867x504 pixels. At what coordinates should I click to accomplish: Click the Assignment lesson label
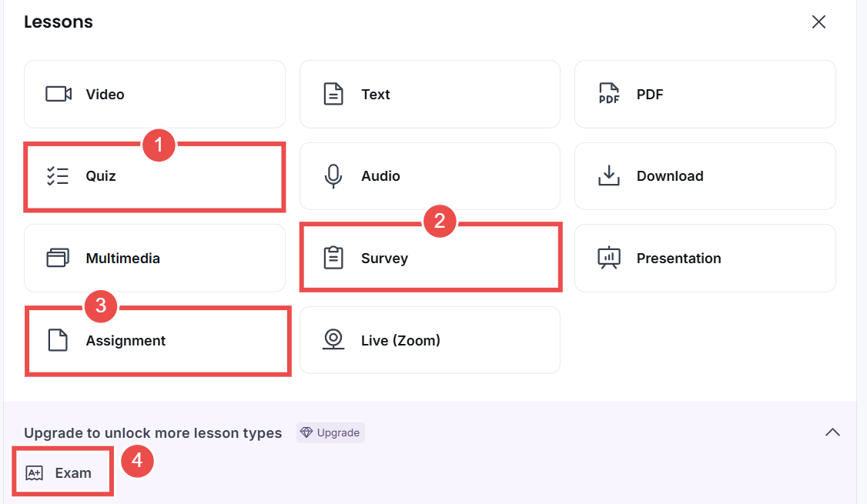126,341
